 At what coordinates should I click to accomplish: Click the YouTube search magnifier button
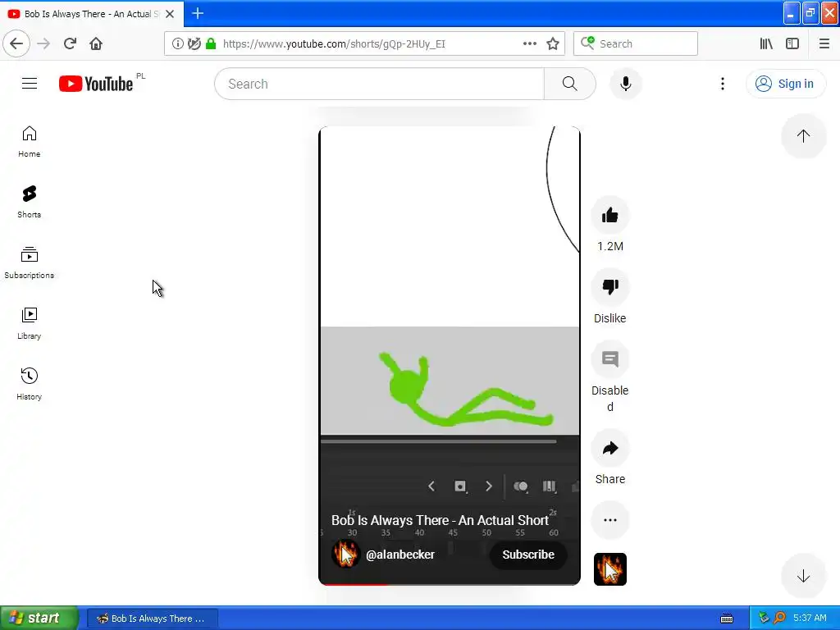[569, 84]
